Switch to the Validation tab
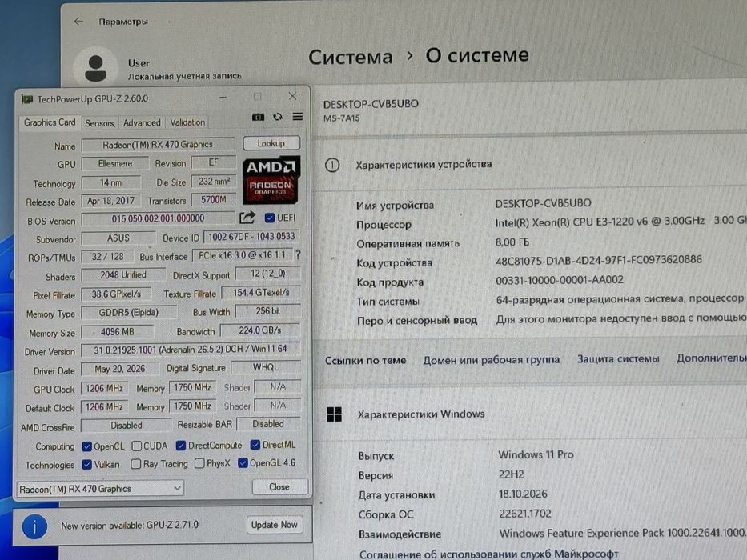Image resolution: width=747 pixels, height=560 pixels. (x=187, y=122)
